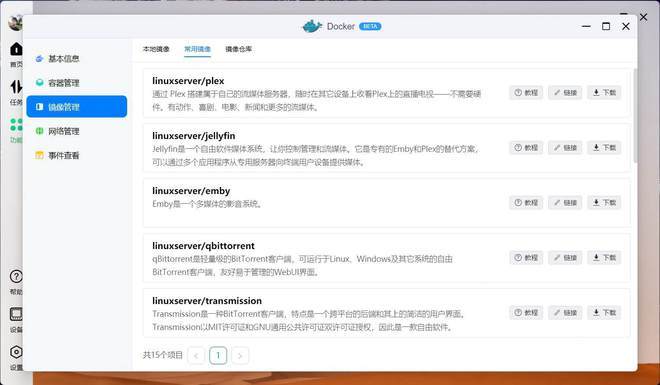Download the linuxserver/plex image

click(x=604, y=93)
